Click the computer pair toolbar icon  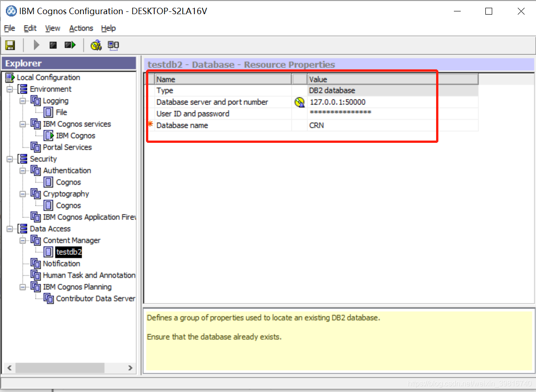[113, 45]
